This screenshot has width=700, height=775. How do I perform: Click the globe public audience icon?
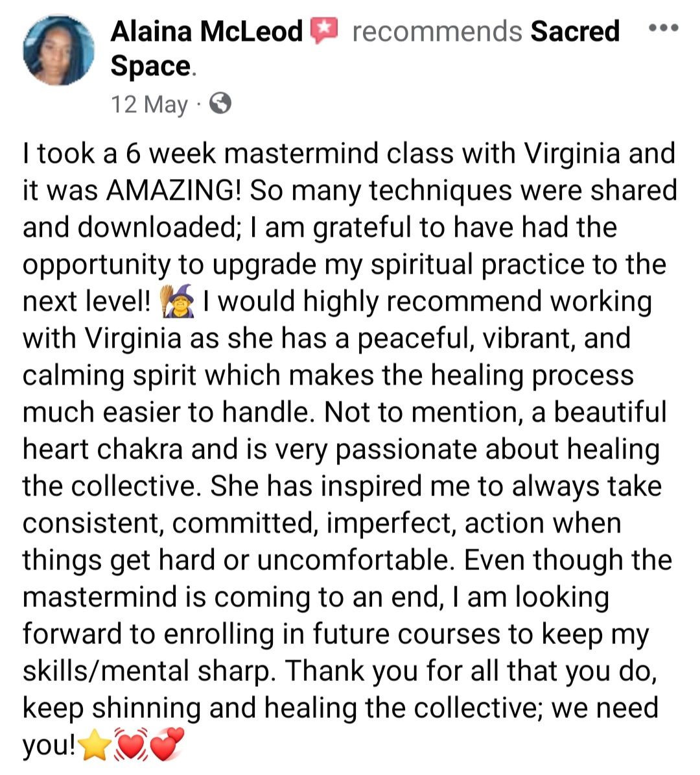coord(221,103)
